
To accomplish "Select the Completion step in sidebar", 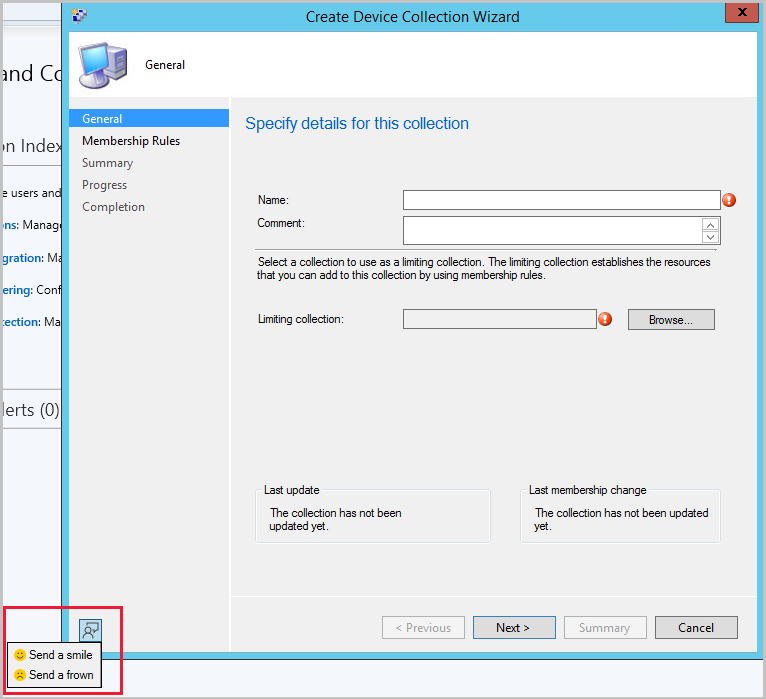I will pos(113,207).
